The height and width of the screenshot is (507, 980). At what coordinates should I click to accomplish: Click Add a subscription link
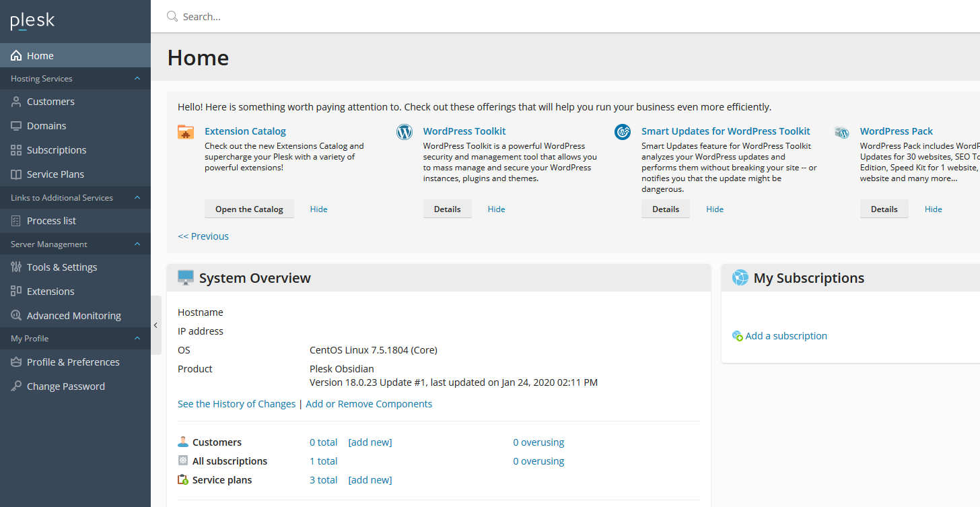tap(786, 336)
